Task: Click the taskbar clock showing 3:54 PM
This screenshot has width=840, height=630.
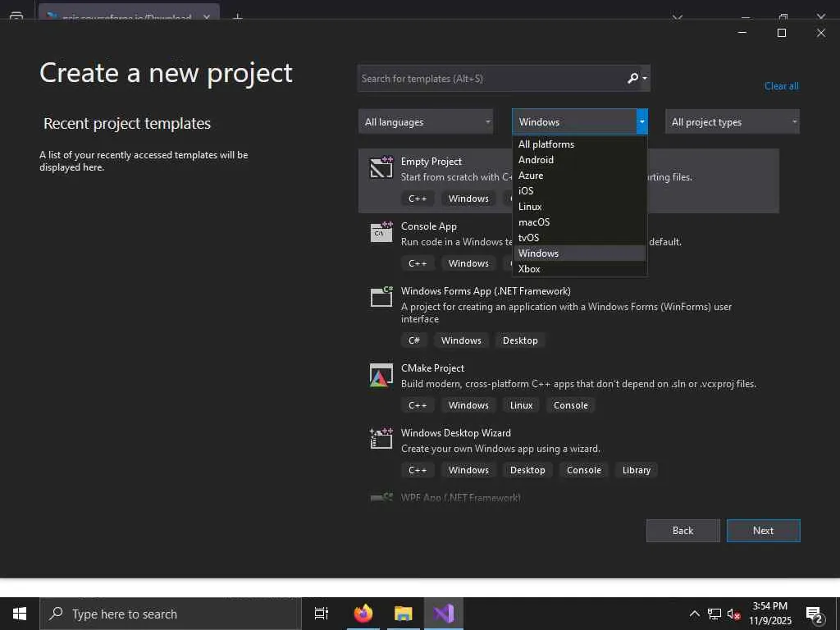Action: coord(769,614)
